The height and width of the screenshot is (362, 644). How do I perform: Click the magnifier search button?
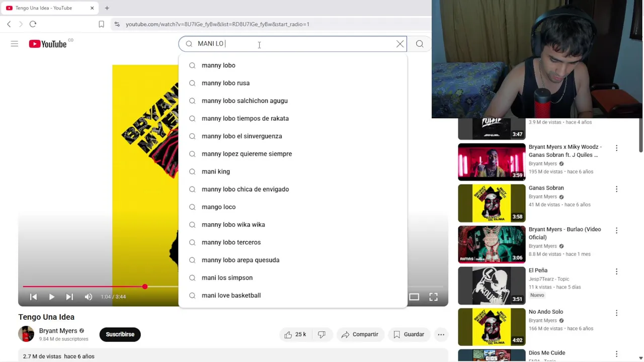pos(420,44)
